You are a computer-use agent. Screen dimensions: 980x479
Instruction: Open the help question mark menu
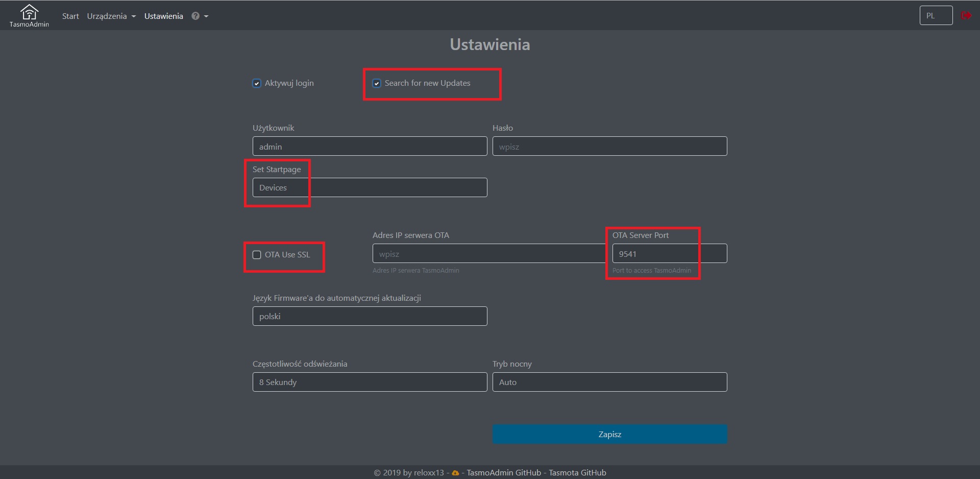(200, 16)
